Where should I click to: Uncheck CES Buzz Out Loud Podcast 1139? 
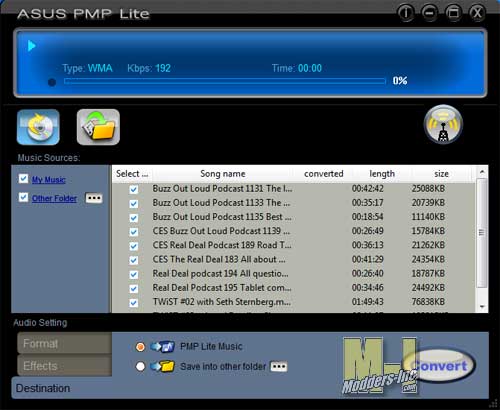(134, 232)
